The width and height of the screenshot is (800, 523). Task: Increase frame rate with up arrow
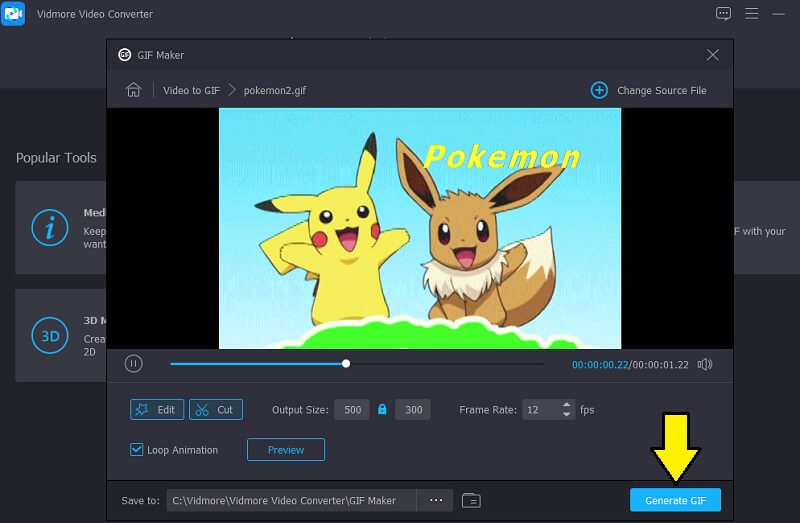(x=568, y=405)
